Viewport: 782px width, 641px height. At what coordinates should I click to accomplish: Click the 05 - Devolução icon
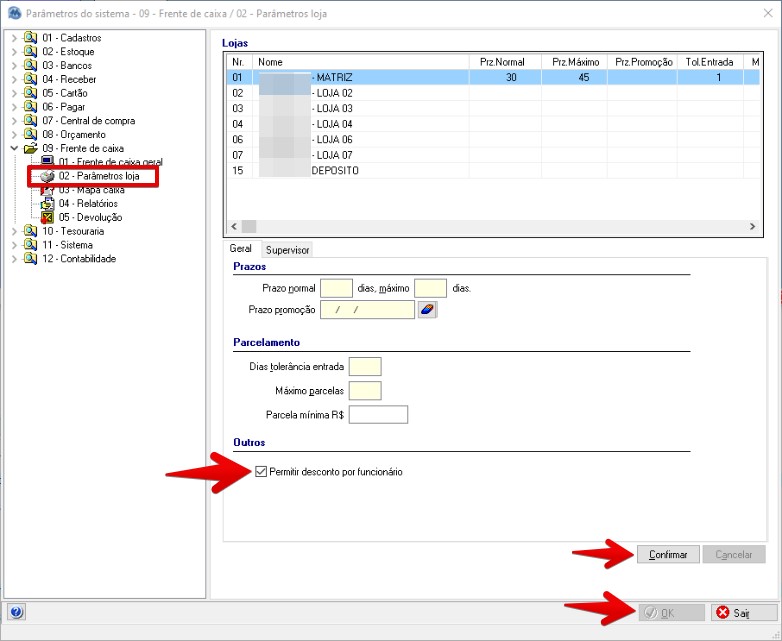[x=47, y=217]
